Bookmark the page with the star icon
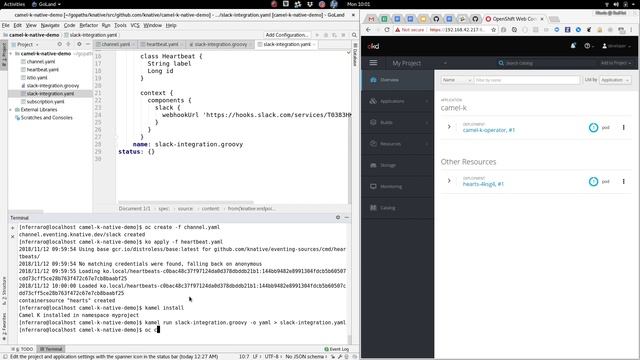This screenshot has width=640, height=360. click(x=493, y=30)
